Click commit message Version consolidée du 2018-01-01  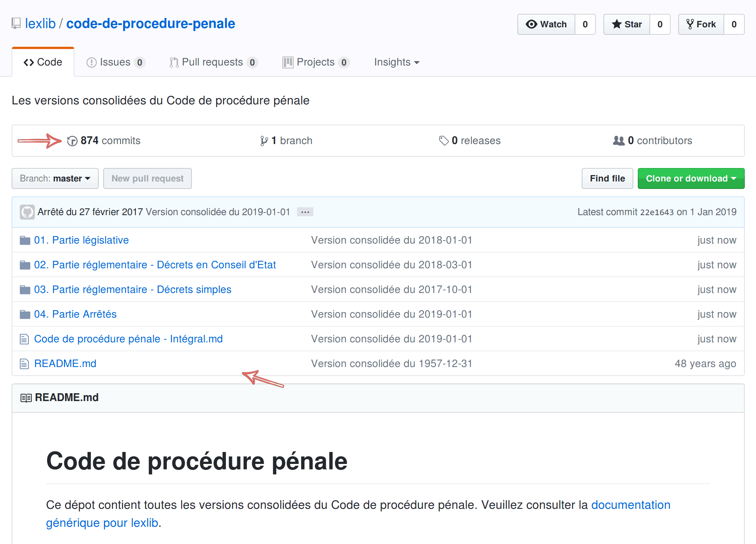[x=392, y=240]
